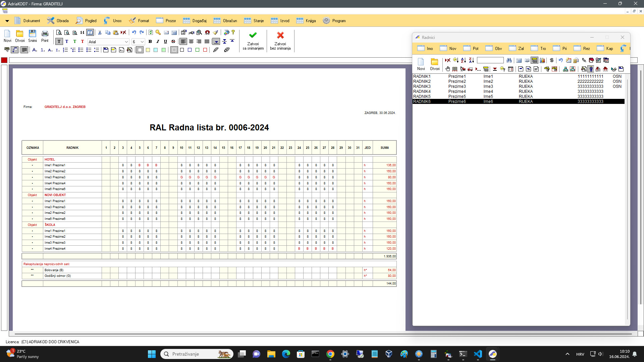Click the dollar sign icon in Radnici toolbar
The image size is (644, 362).
[x=552, y=60]
